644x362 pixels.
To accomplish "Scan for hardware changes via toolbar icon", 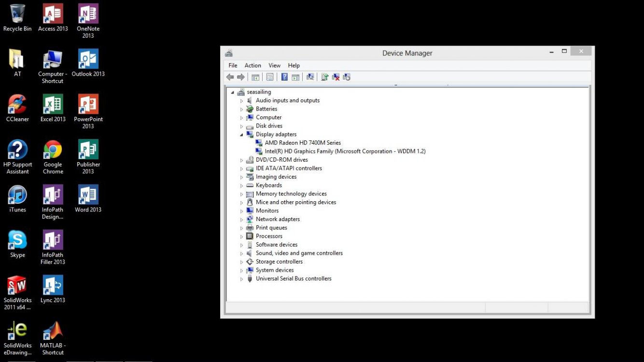I will click(310, 77).
